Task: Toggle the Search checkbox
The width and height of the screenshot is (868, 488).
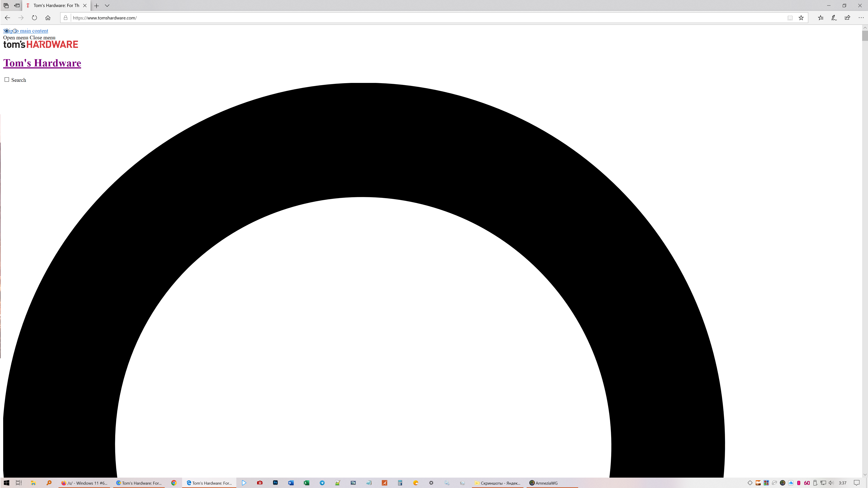Action: tap(7, 80)
